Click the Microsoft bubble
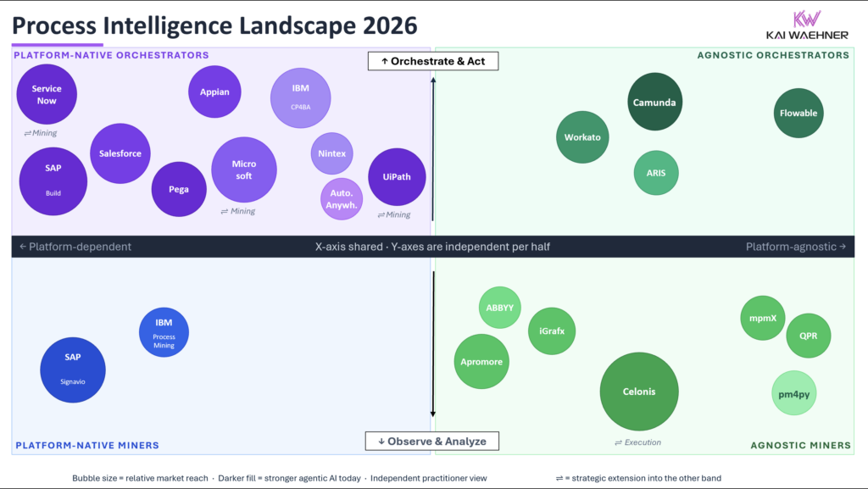This screenshot has width=868, height=489. pos(244,169)
